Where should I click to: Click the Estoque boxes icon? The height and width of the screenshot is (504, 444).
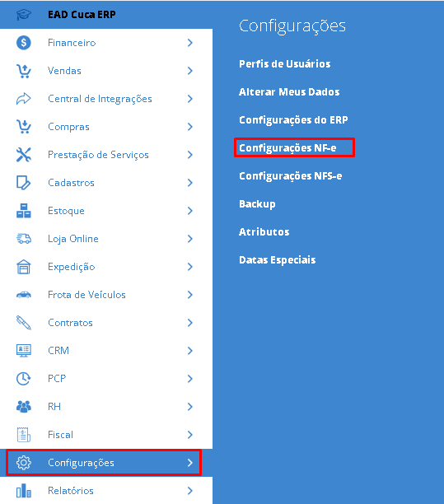(x=23, y=211)
